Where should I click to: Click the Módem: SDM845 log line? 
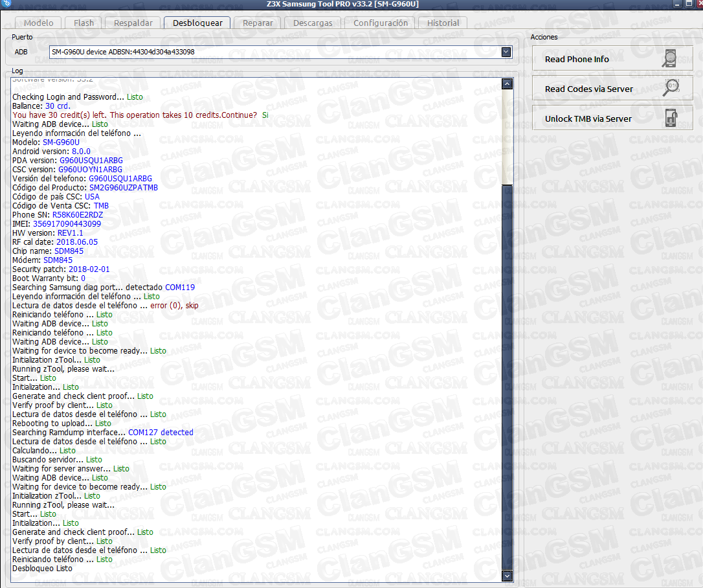pos(42,260)
